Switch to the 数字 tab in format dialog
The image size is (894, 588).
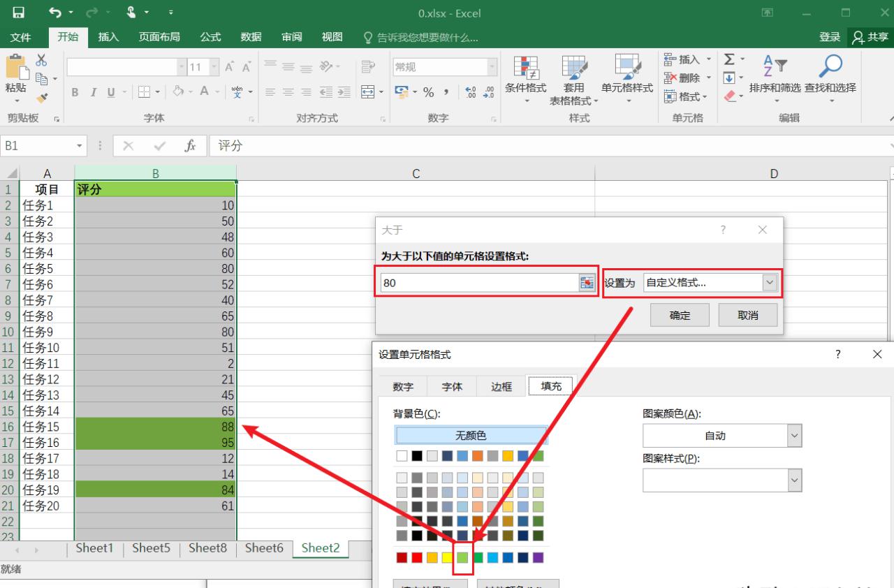coord(403,386)
